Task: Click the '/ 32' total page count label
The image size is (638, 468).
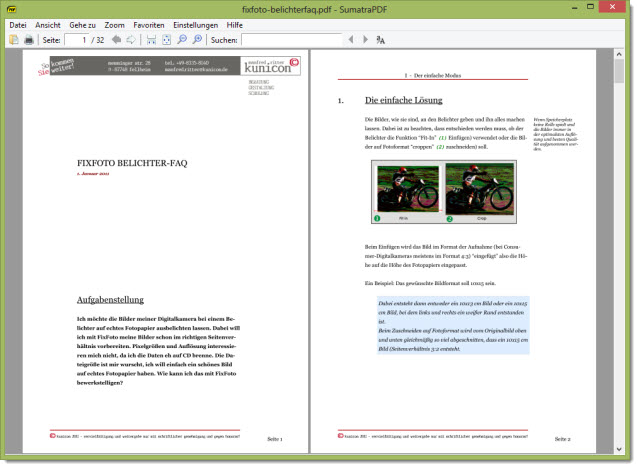Action: tap(98, 40)
